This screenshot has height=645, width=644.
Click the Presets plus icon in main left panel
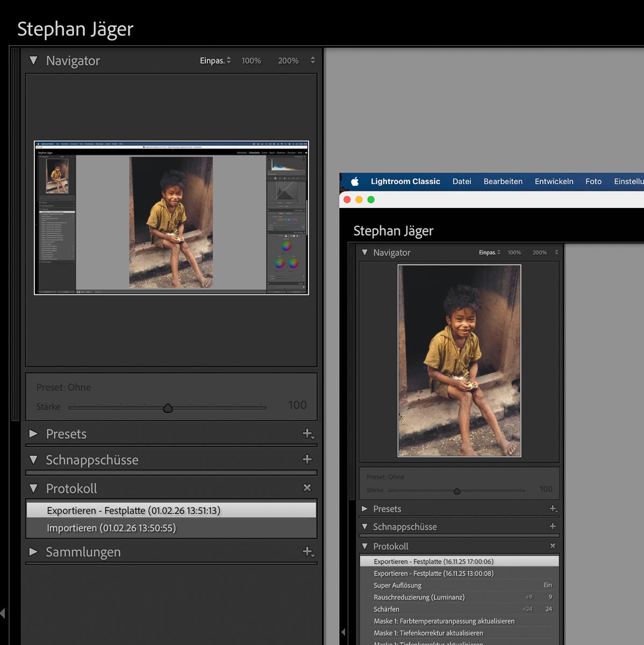coord(307,434)
